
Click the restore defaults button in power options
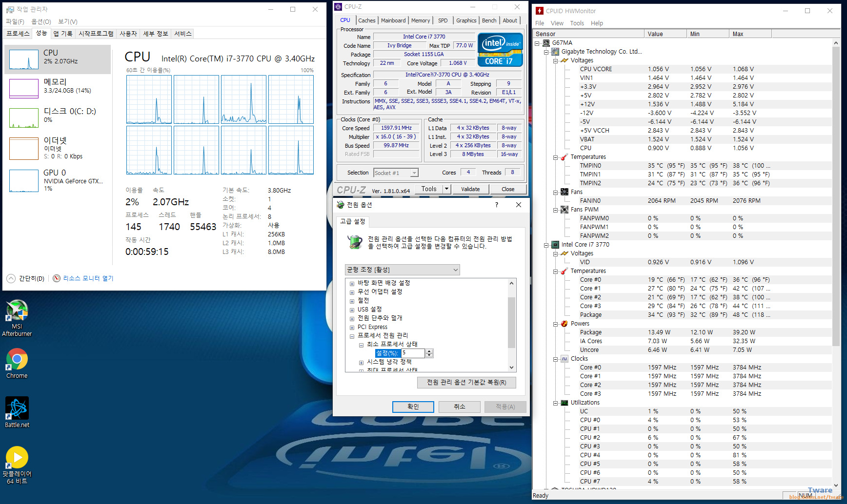click(x=466, y=383)
